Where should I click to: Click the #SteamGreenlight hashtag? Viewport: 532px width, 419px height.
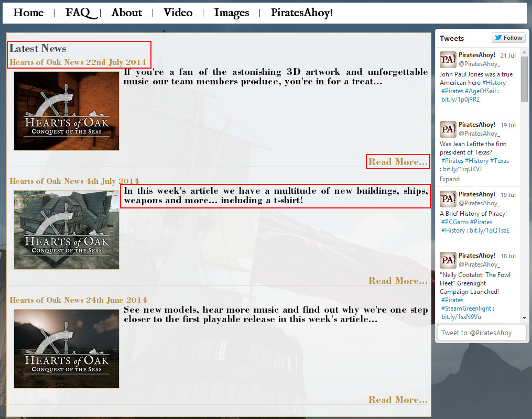[x=466, y=308]
